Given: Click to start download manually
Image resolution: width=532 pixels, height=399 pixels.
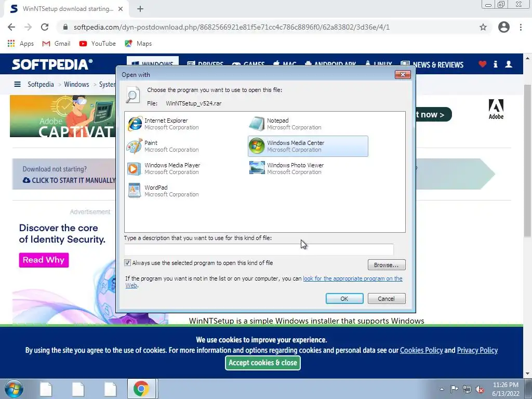Looking at the screenshot, I should click(x=69, y=180).
